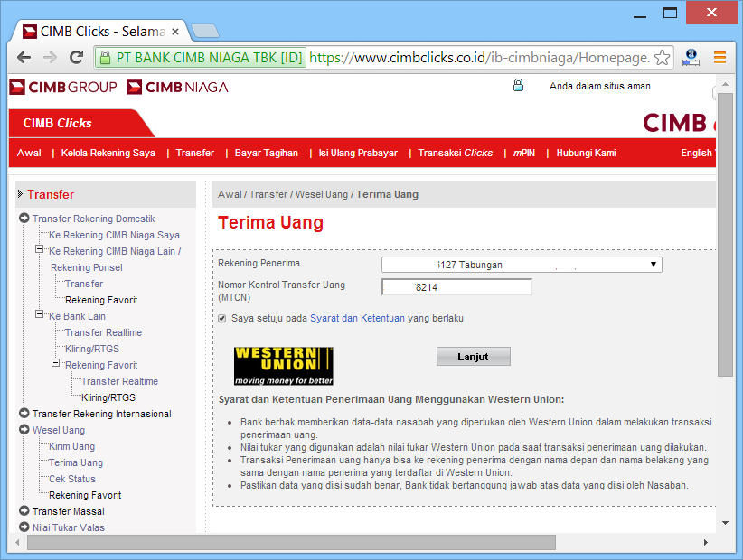Click the Rekening Ponsel sidebar item
The width and height of the screenshot is (743, 560).
click(87, 268)
